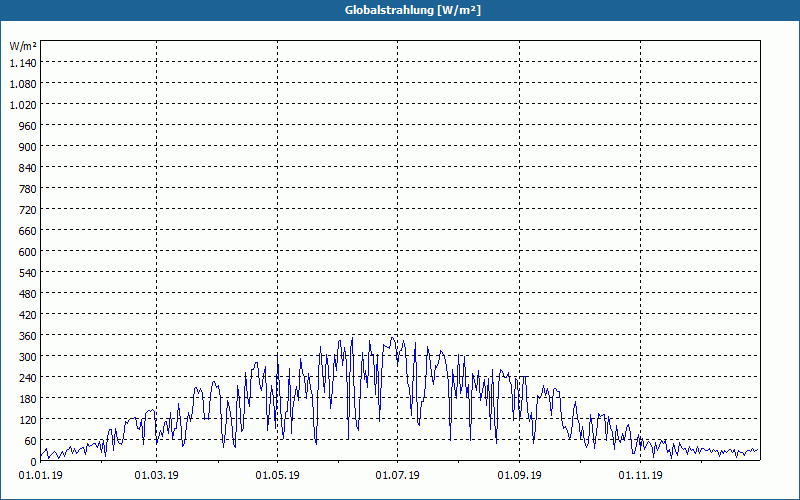Click the 480 y-axis value
Image resolution: width=800 pixels, height=500 pixels.
[x=29, y=294]
